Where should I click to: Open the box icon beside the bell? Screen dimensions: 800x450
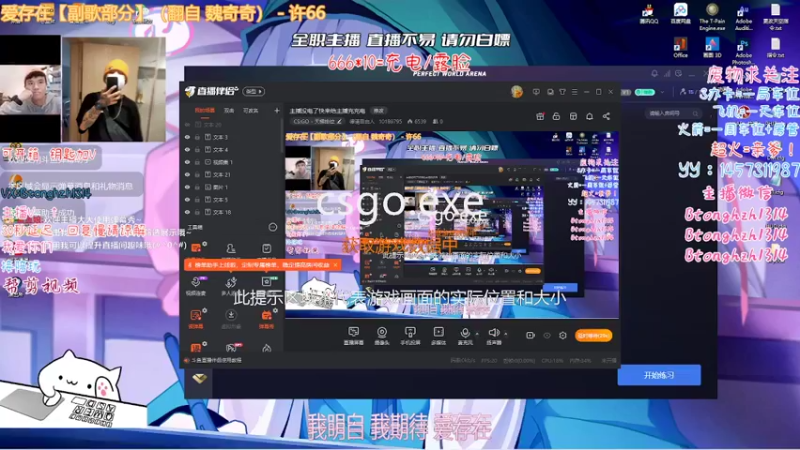[x=573, y=116]
